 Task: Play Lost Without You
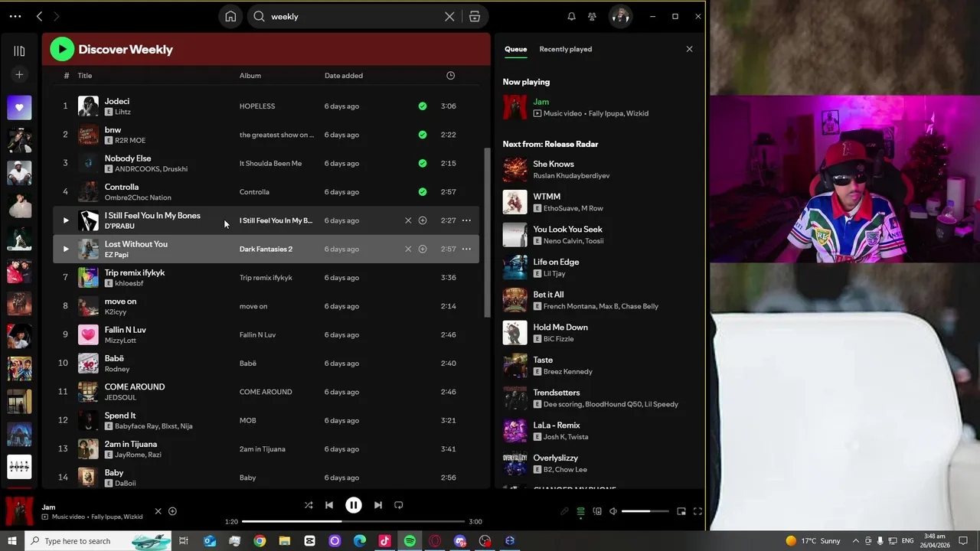pos(65,249)
